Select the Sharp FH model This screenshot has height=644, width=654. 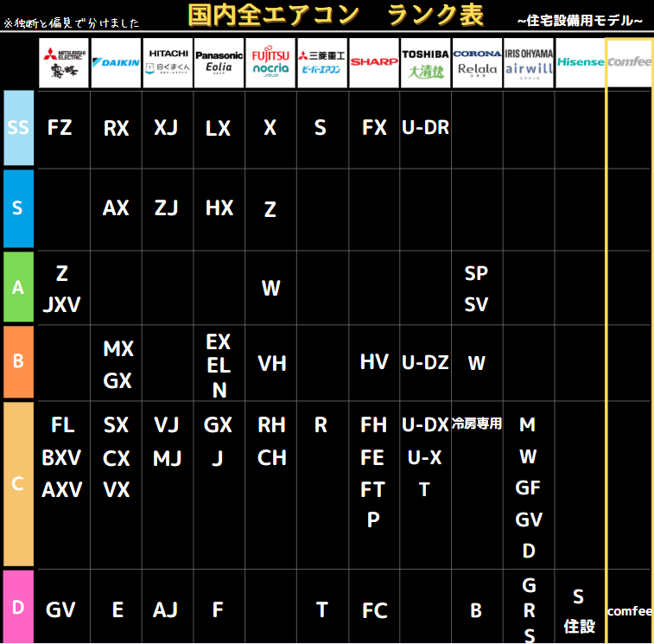pyautogui.click(x=373, y=425)
